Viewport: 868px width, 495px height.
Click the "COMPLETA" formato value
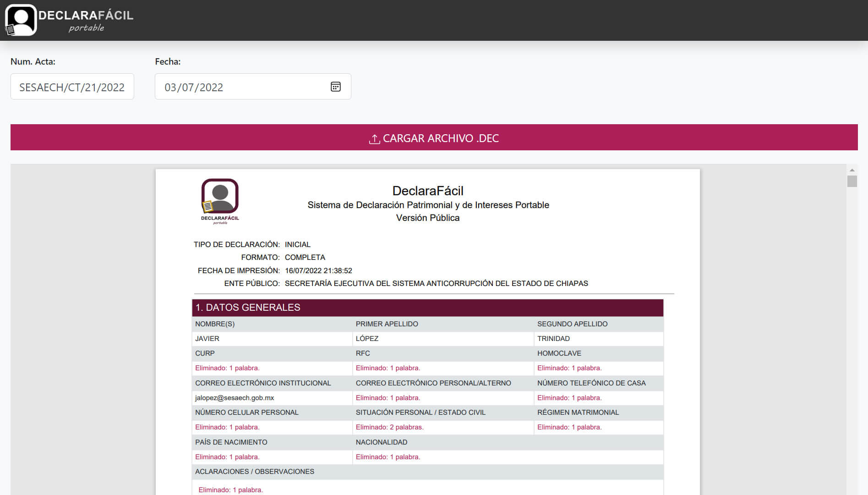coord(305,257)
